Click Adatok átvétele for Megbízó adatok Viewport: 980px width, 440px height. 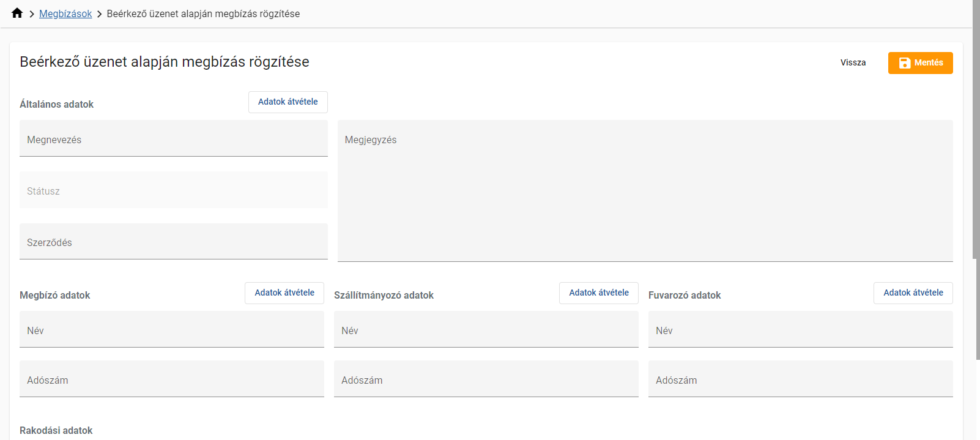click(284, 293)
